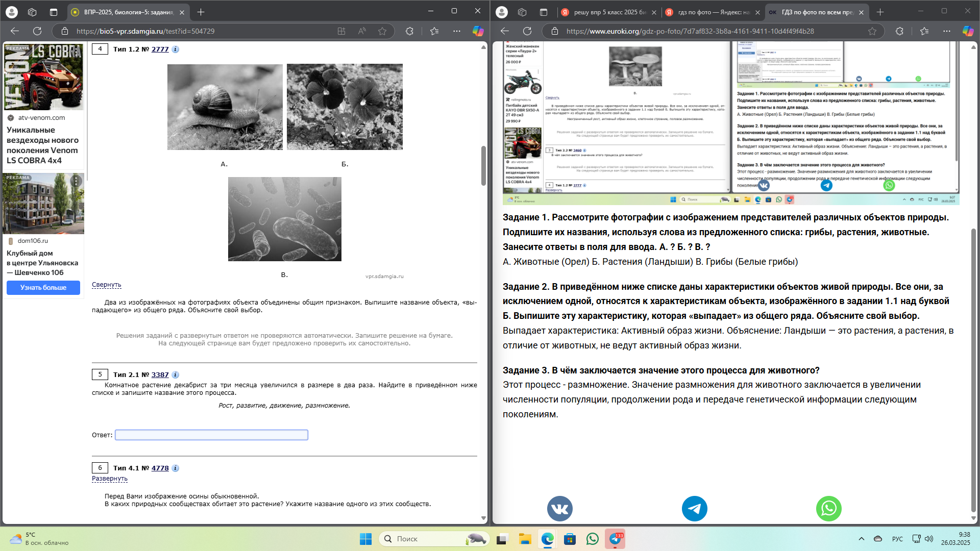Click the WhatsApp share icon at bottom
This screenshot has height=551, width=980.
coord(828,509)
